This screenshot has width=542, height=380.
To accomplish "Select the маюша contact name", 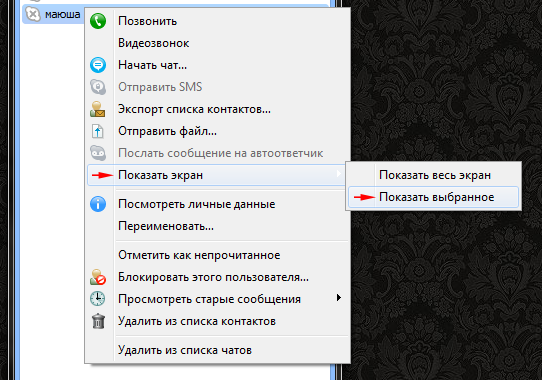I will tap(63, 15).
